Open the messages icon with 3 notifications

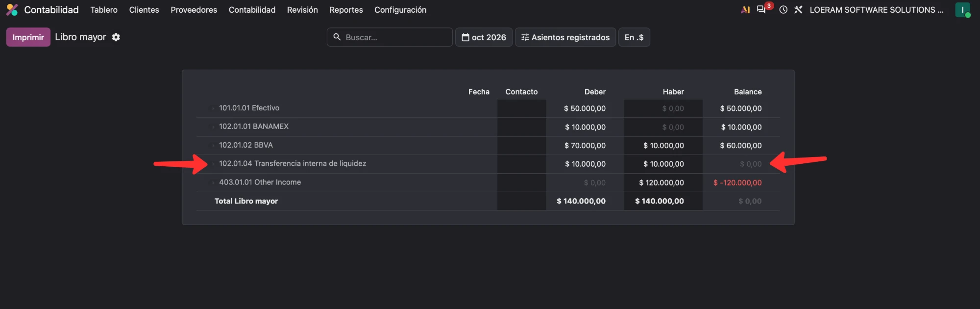[x=761, y=10]
